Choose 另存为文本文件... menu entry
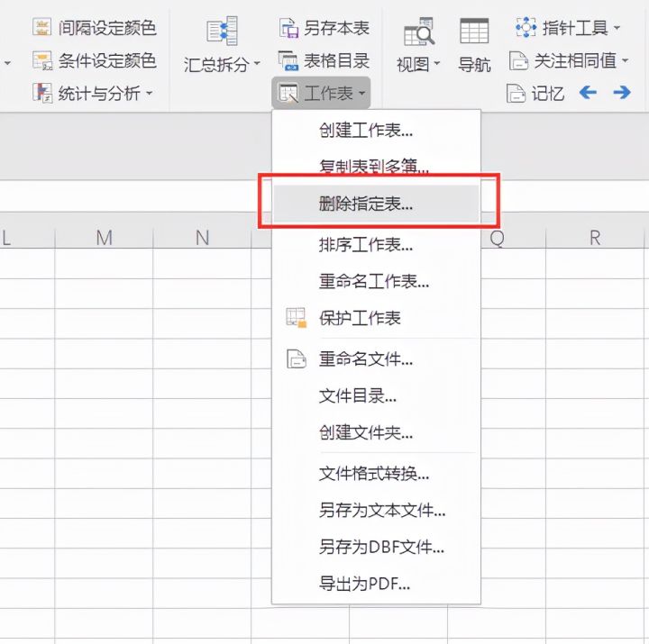649x644 pixels. (x=376, y=510)
